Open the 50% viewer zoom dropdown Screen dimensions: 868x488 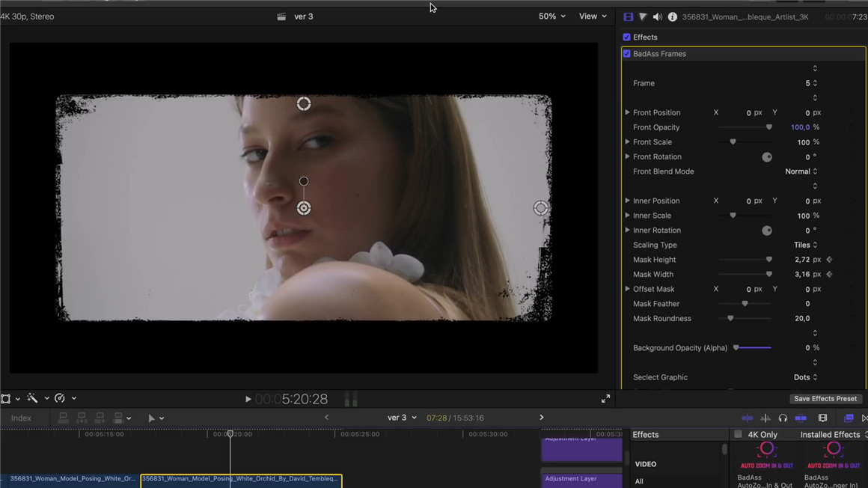pyautogui.click(x=552, y=16)
